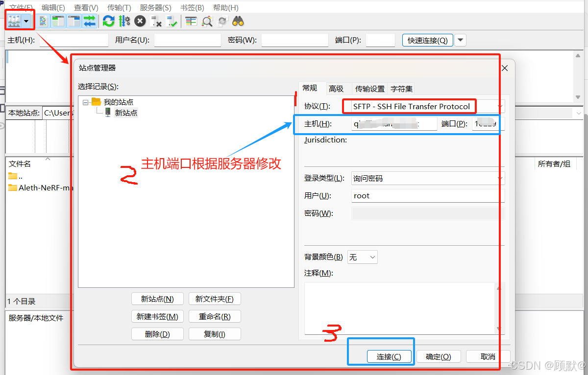Switch to the 高级 tab
588x375 pixels.
click(336, 89)
